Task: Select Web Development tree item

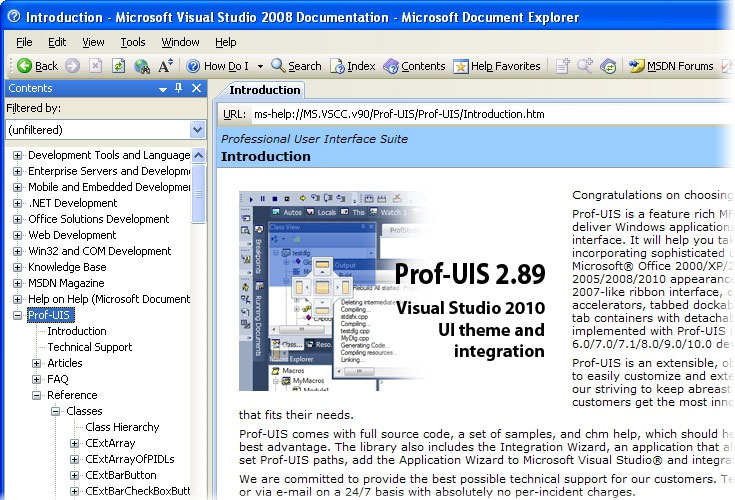Action: (x=72, y=235)
